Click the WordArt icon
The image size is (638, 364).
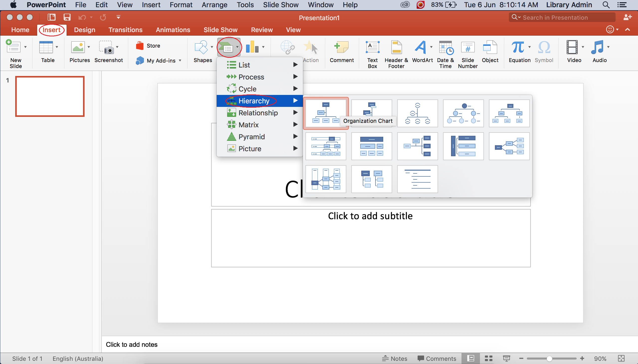click(x=420, y=47)
